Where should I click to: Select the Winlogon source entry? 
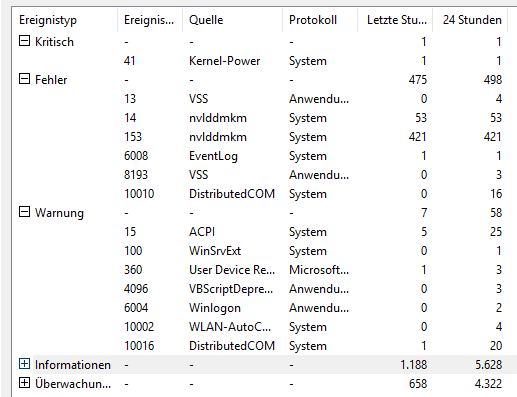215,308
